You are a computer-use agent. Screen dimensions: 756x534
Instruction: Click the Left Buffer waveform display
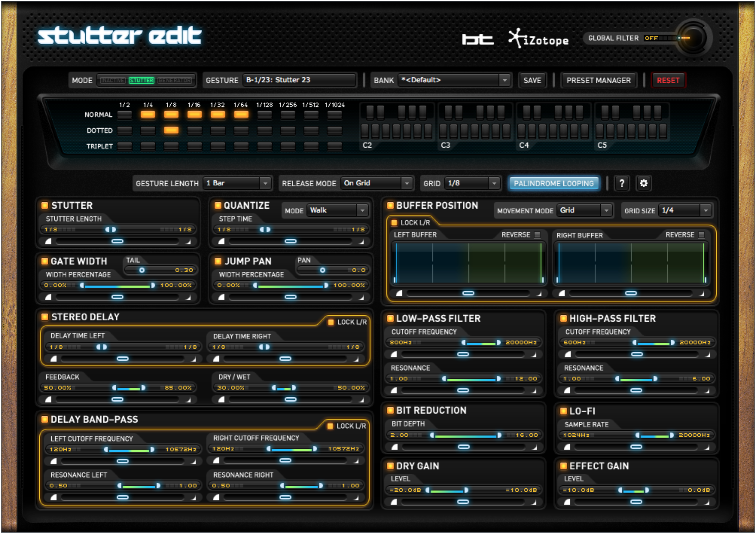click(468, 263)
